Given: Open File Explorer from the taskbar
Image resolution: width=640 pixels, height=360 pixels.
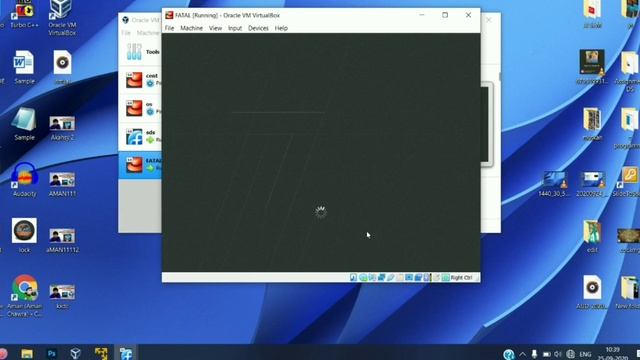Looking at the screenshot, I should pyautogui.click(x=27, y=353).
